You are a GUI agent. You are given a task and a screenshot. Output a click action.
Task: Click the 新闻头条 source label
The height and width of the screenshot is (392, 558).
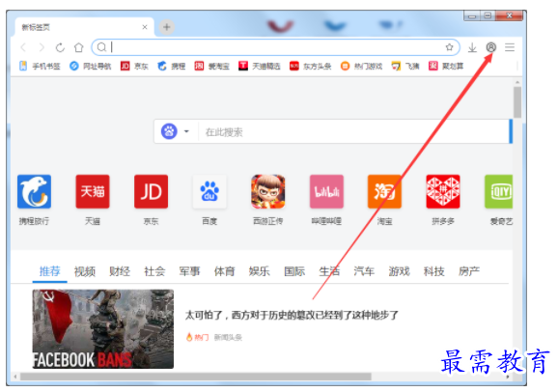click(x=228, y=337)
